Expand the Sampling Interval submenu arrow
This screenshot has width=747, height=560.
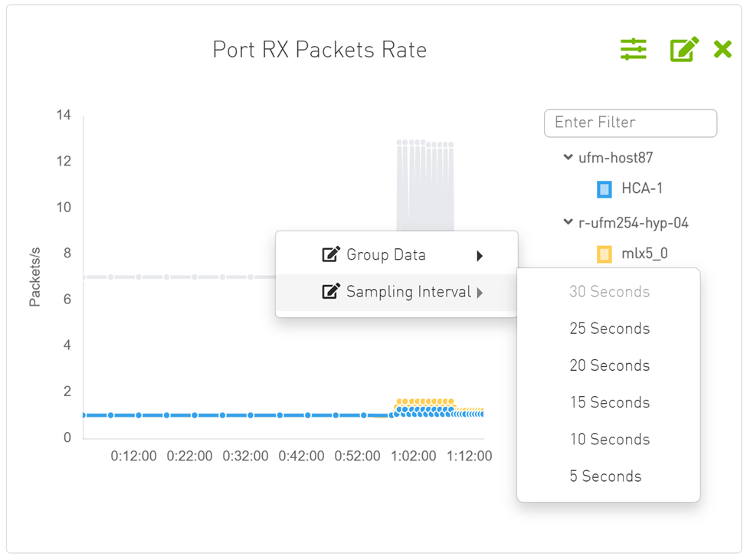coord(480,292)
